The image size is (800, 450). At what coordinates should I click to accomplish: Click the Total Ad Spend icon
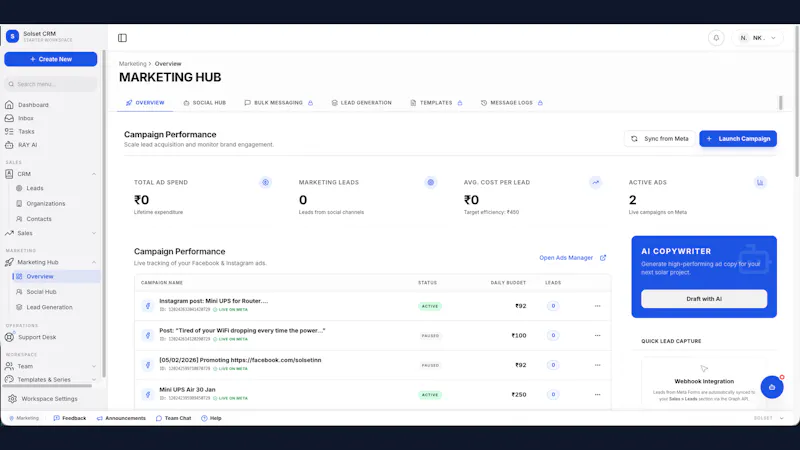[x=265, y=182]
